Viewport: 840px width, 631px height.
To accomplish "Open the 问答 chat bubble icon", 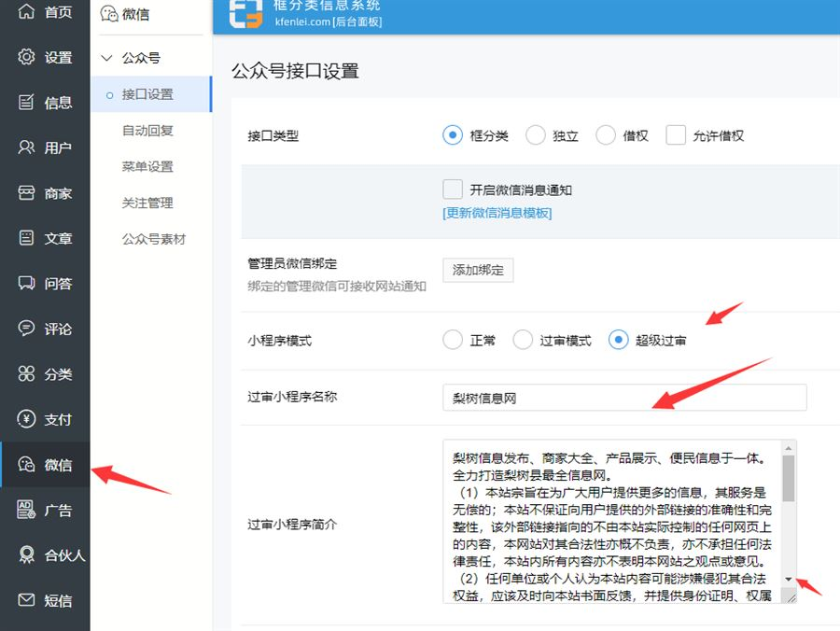I will tap(26, 284).
